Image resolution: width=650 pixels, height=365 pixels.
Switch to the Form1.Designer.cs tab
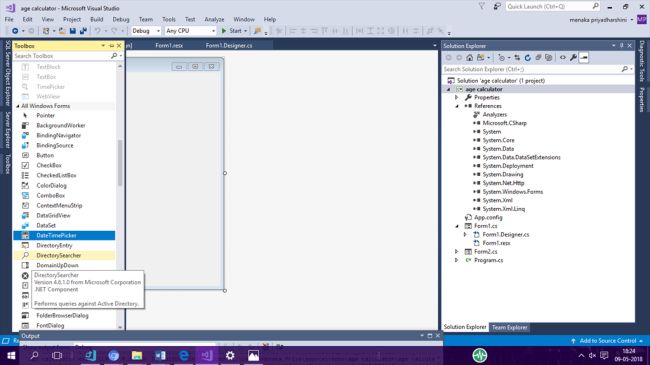(x=229, y=46)
